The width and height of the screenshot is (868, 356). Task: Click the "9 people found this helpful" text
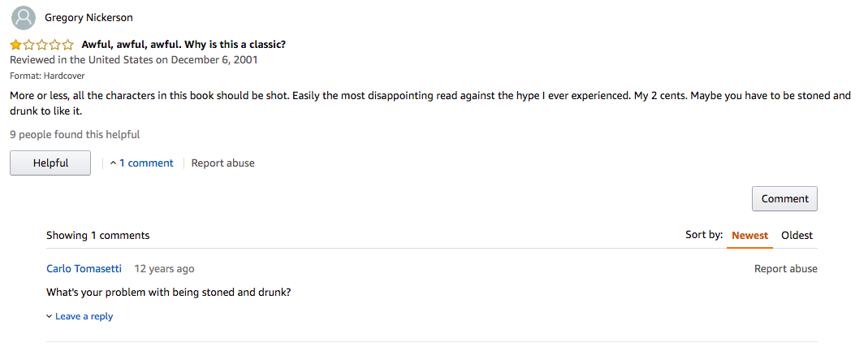[x=75, y=135]
